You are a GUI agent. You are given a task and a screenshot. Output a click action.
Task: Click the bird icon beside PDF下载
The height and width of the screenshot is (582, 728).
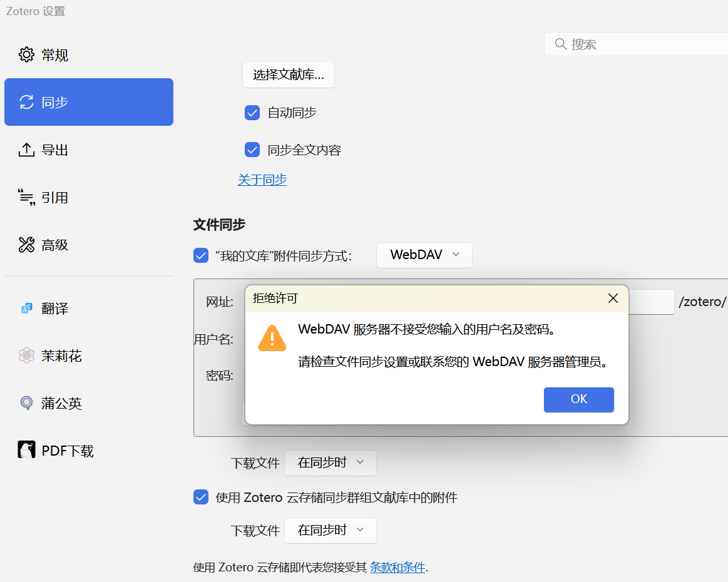tap(26, 450)
